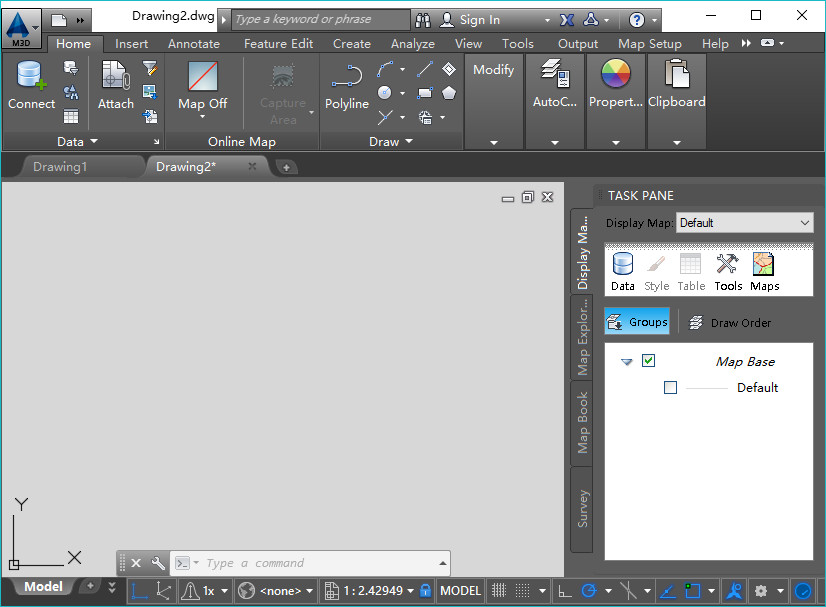The image size is (826, 607).
Task: Open the 1x vertical exaggeration dropdown
Action: click(224, 591)
